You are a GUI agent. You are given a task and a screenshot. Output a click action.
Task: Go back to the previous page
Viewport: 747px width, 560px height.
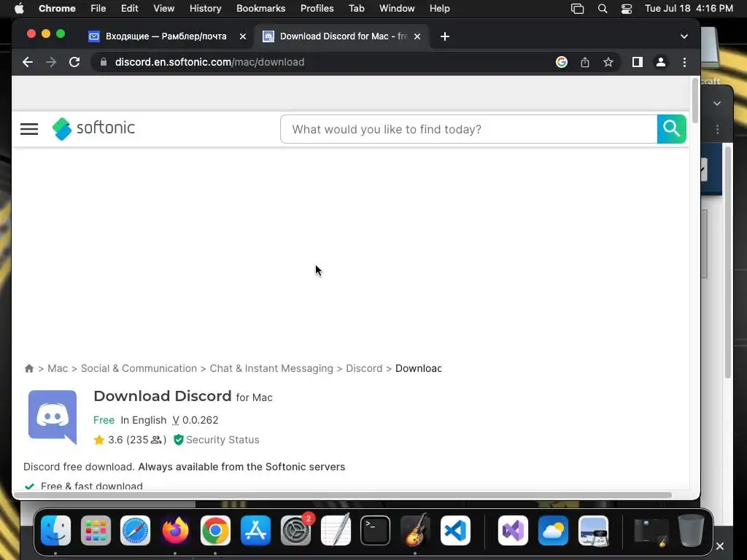pos(28,62)
